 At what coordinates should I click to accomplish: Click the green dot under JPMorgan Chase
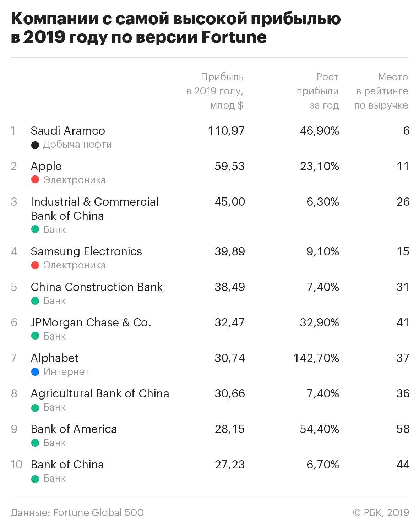pyautogui.click(x=35, y=336)
